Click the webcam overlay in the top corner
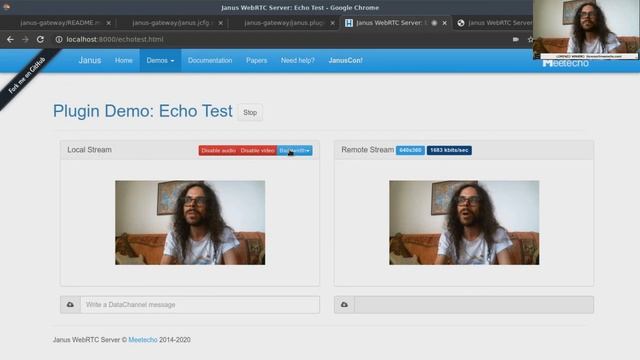 coord(586,29)
